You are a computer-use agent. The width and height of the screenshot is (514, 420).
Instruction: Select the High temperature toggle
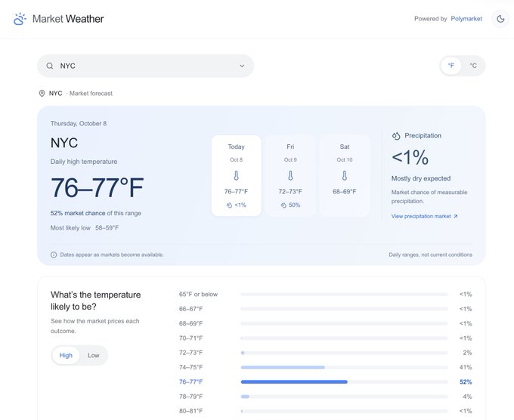pyautogui.click(x=66, y=355)
